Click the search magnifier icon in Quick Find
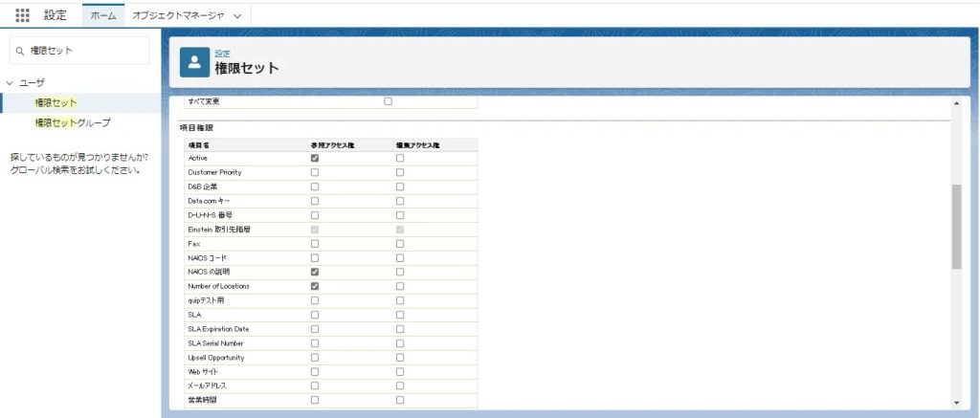 20,52
